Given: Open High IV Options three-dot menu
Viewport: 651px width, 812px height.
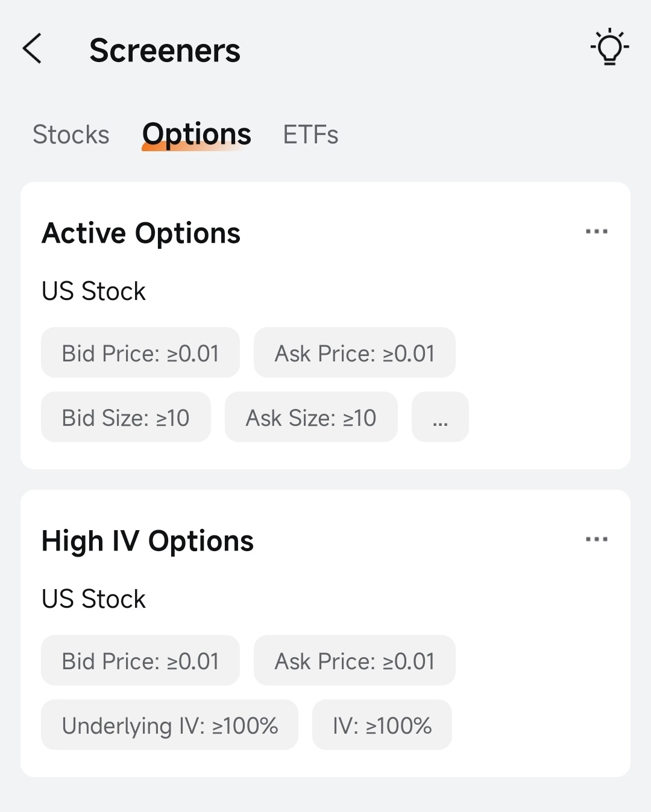Looking at the screenshot, I should [596, 539].
